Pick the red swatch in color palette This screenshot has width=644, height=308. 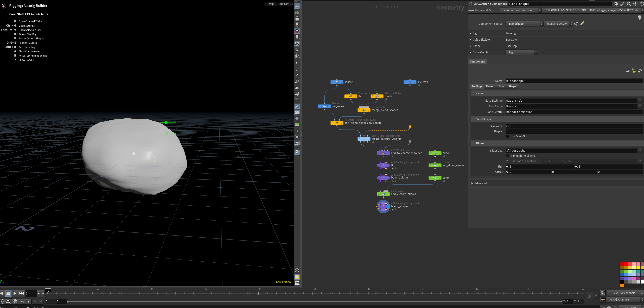(x=622, y=264)
